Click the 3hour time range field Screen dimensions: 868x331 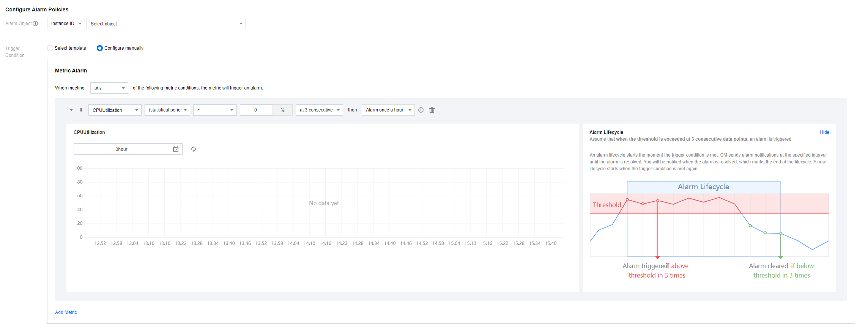pyautogui.click(x=128, y=149)
